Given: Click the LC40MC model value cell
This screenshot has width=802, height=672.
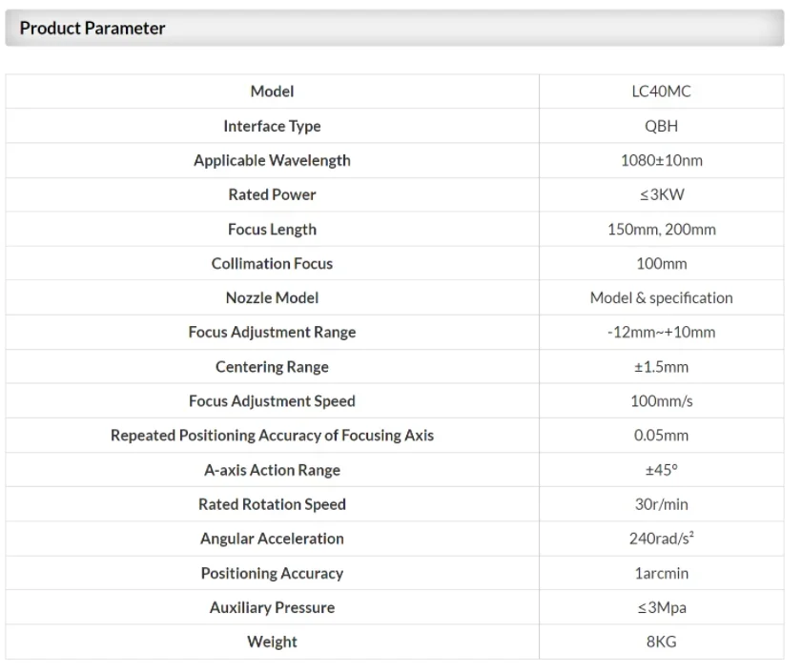Looking at the screenshot, I should [661, 92].
